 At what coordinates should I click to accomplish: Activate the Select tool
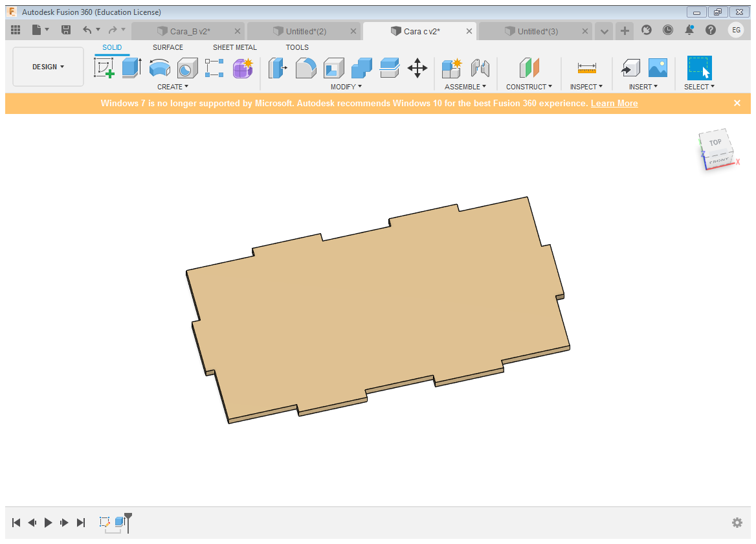click(699, 68)
